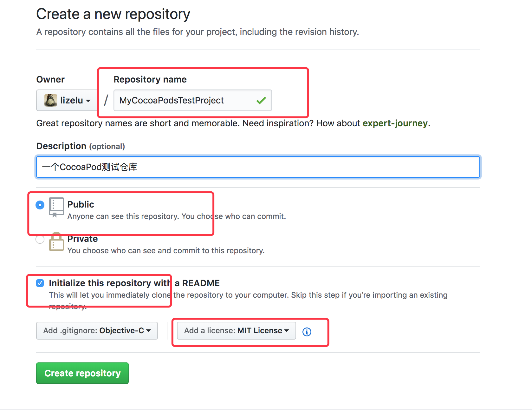This screenshot has width=532, height=410.
Task: Click the Private option label
Action: pos(82,239)
